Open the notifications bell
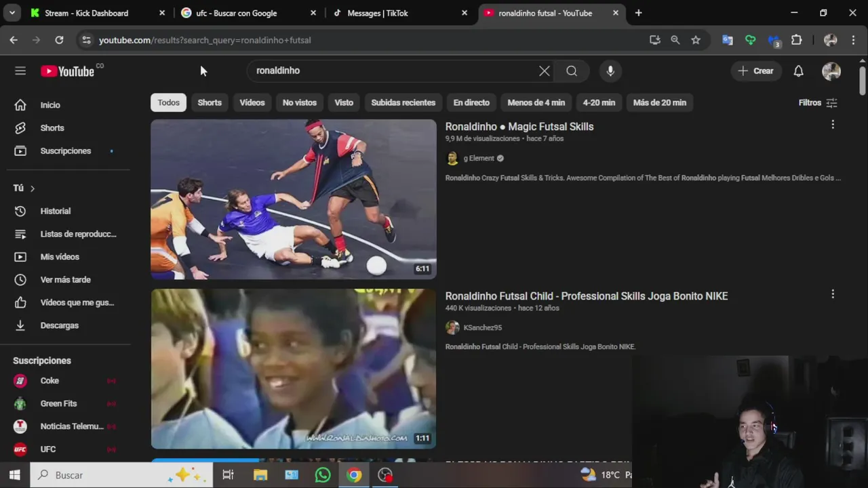 click(799, 70)
